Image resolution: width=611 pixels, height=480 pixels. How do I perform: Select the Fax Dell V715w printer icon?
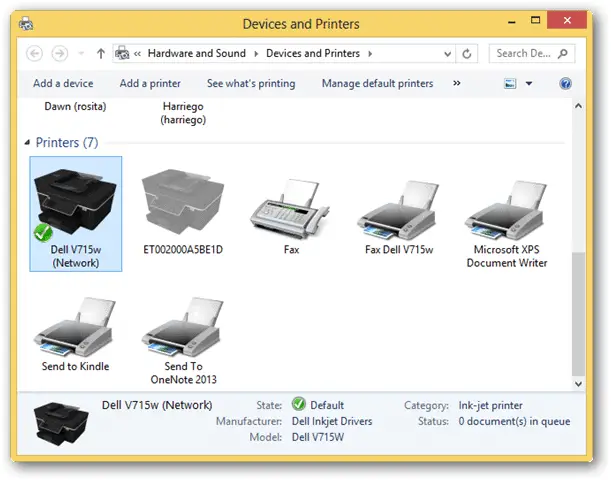398,210
